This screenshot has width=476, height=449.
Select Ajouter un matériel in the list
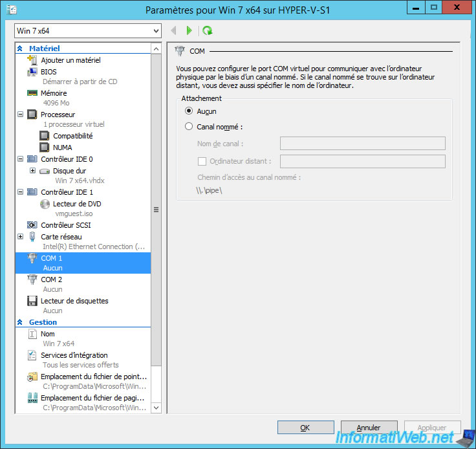[x=70, y=60]
